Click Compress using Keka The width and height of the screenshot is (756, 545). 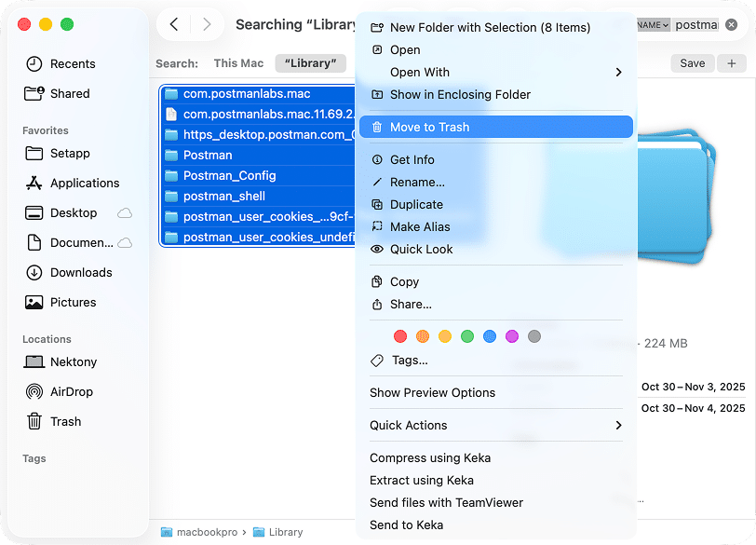tap(429, 457)
